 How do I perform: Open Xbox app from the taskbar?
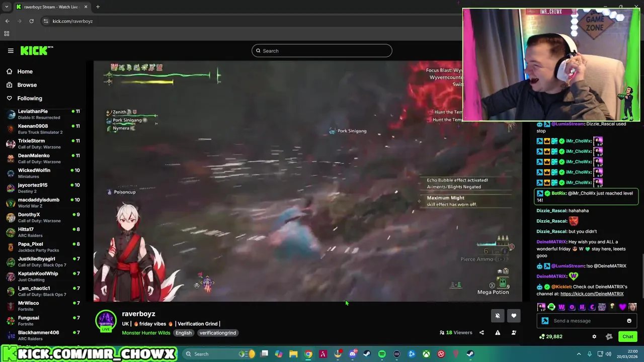(x=426, y=354)
